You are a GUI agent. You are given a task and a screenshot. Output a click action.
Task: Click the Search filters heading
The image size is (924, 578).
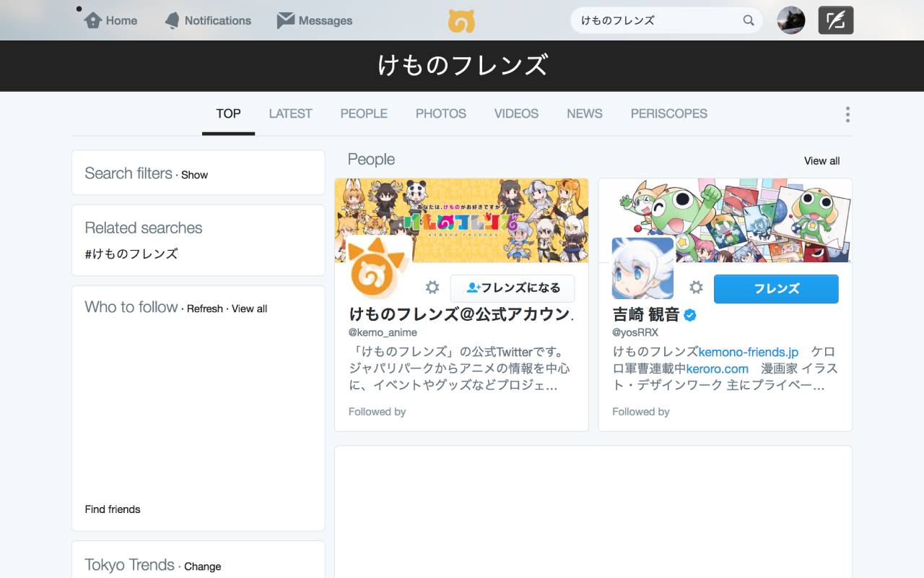pyautogui.click(x=128, y=173)
